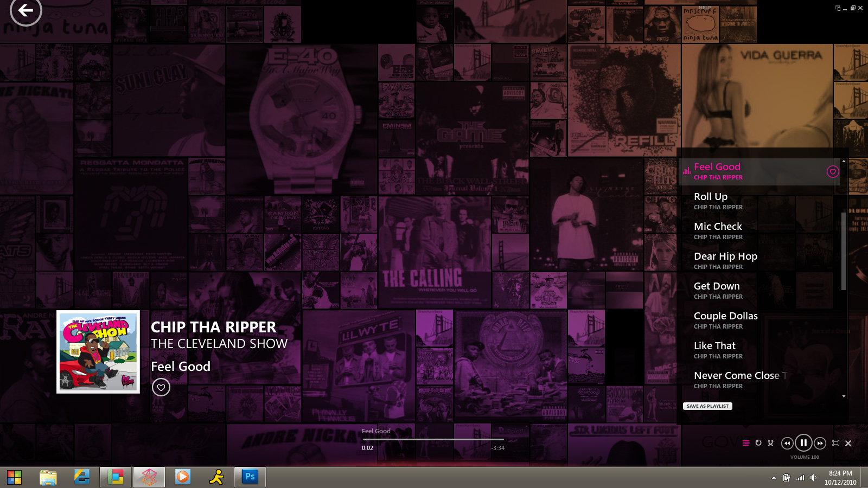Toggle shuffle playback icon
Screen dimensions: 868x488
click(770, 443)
